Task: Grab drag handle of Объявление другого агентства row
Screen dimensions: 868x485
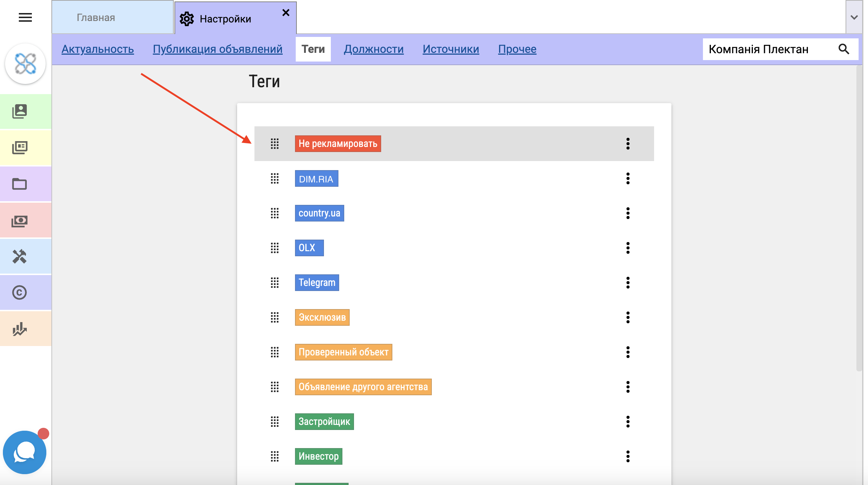Action: coord(275,387)
